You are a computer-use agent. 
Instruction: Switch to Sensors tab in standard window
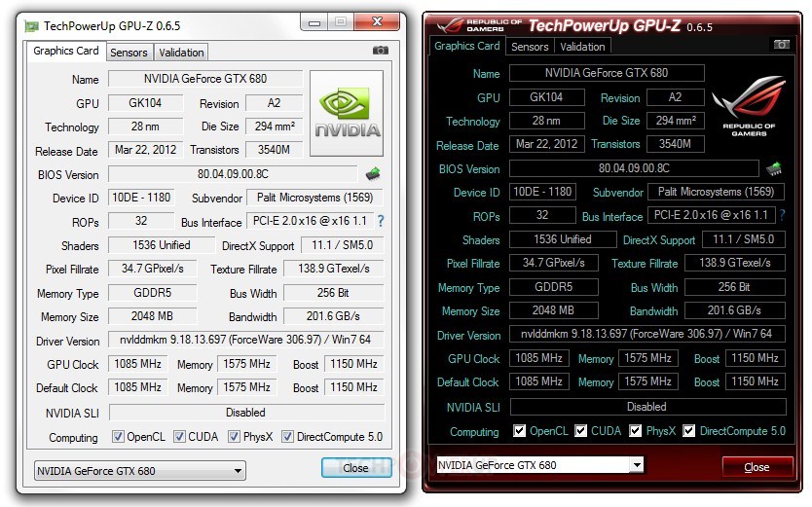129,53
